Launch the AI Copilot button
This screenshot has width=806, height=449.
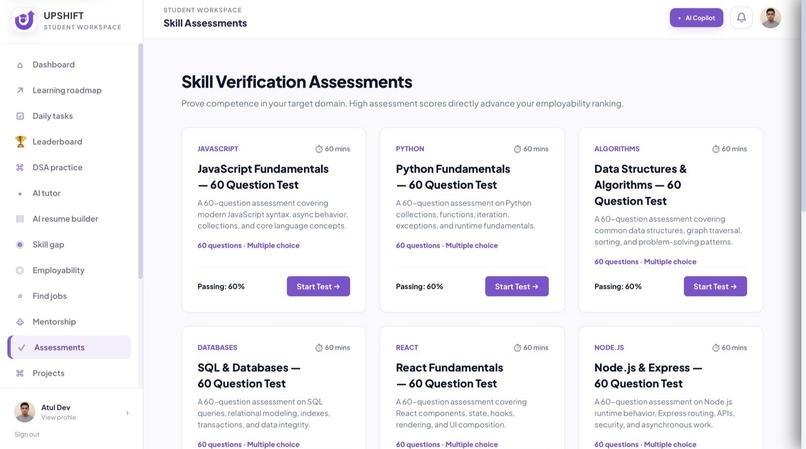pos(696,17)
